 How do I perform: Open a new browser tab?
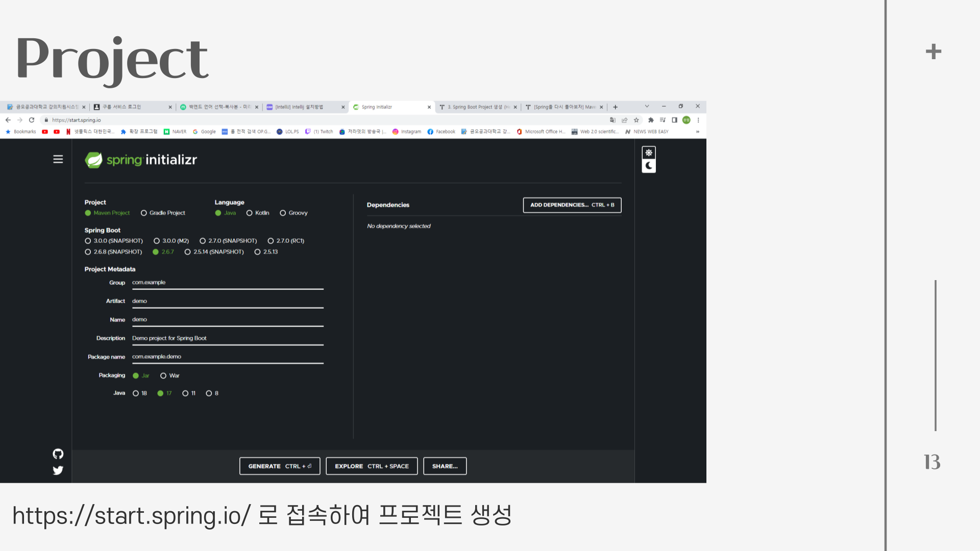(x=616, y=107)
